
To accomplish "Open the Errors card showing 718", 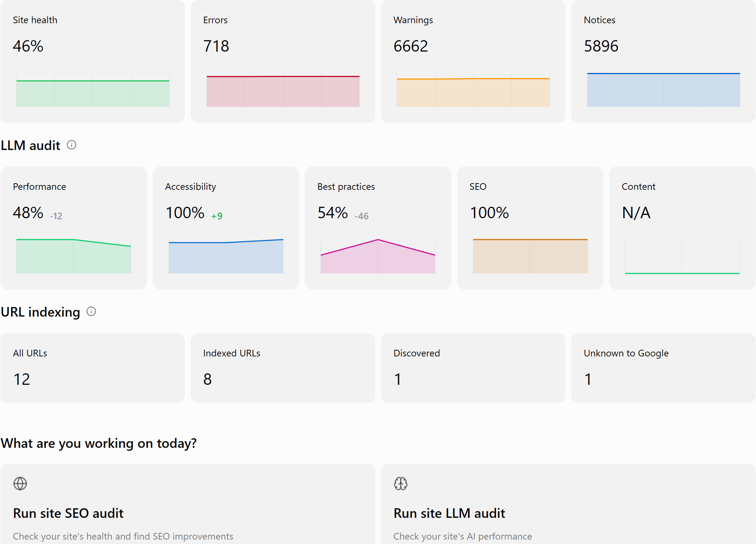I will point(283,61).
